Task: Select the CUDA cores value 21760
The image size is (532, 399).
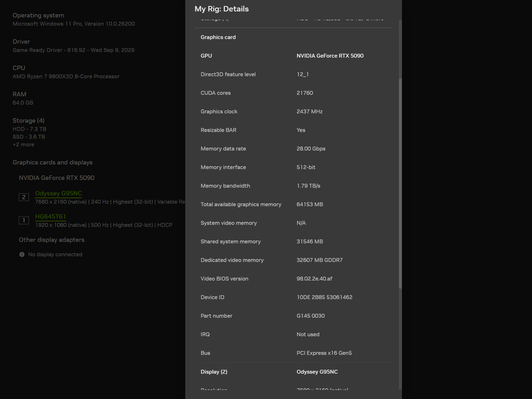Action: pos(305,93)
